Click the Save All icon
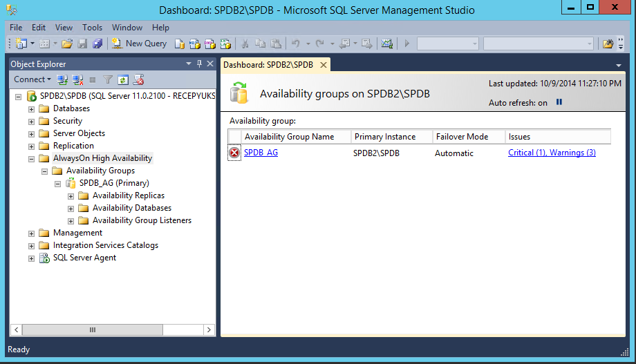636x364 pixels. [97, 44]
